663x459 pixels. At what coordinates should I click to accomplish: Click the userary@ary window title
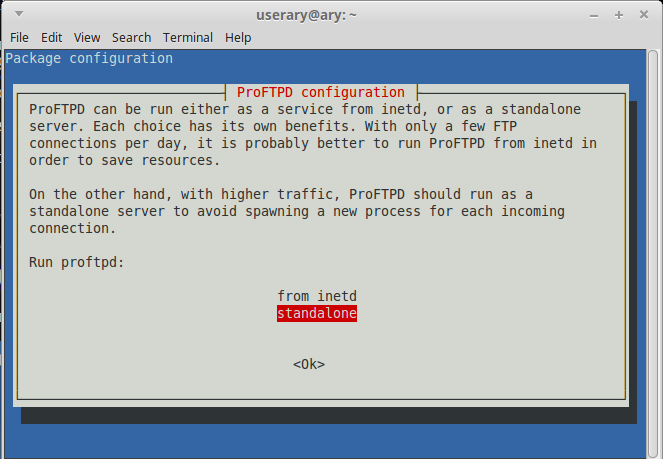tap(306, 16)
